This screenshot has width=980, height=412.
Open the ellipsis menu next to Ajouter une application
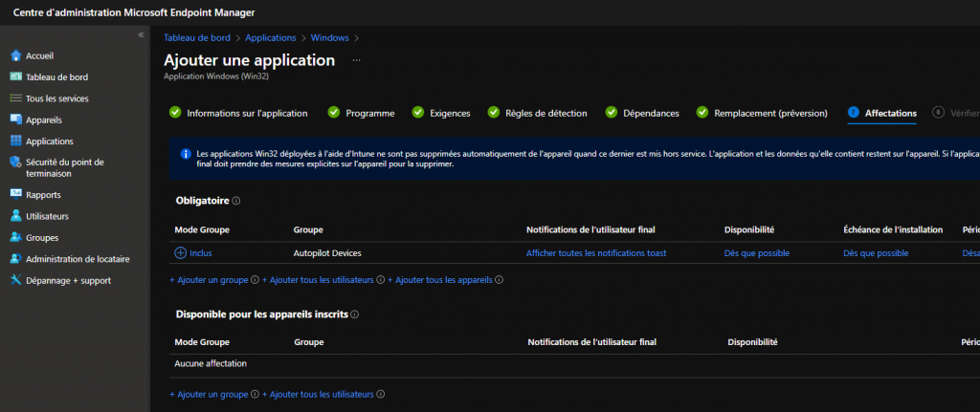(356, 60)
